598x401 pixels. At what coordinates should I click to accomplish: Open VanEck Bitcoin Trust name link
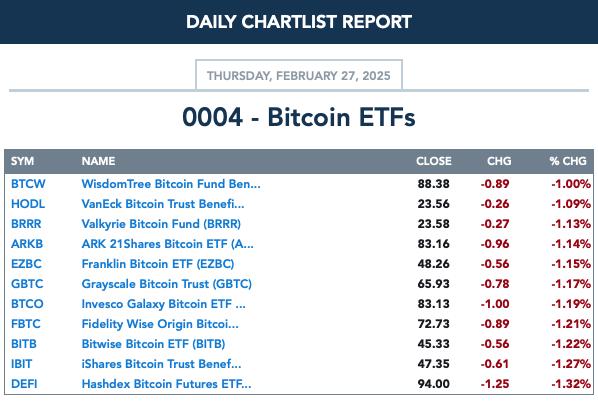pos(163,204)
